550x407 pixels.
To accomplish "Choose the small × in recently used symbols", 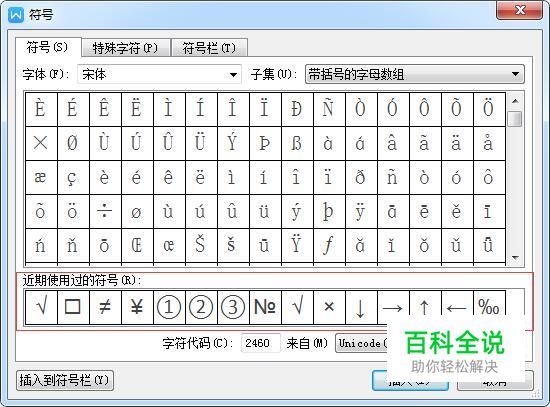I will (x=329, y=307).
